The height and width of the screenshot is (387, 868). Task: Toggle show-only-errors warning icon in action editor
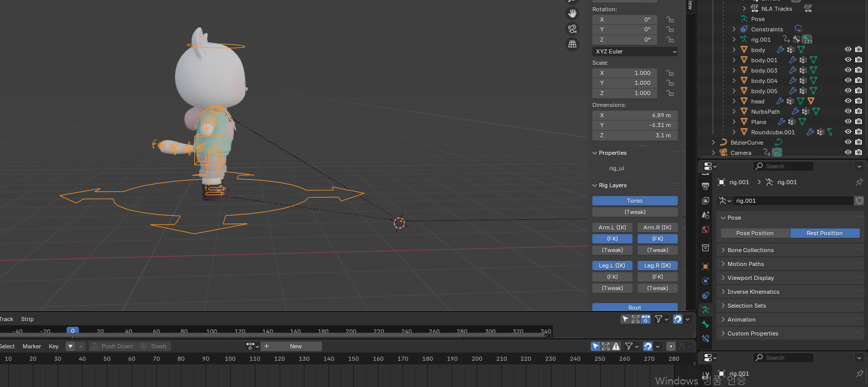[x=616, y=346]
